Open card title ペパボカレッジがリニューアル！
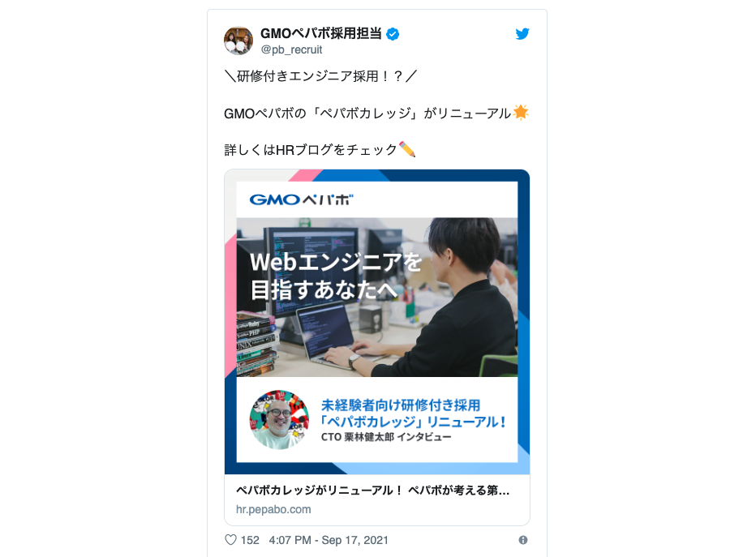 pyautogui.click(x=372, y=491)
